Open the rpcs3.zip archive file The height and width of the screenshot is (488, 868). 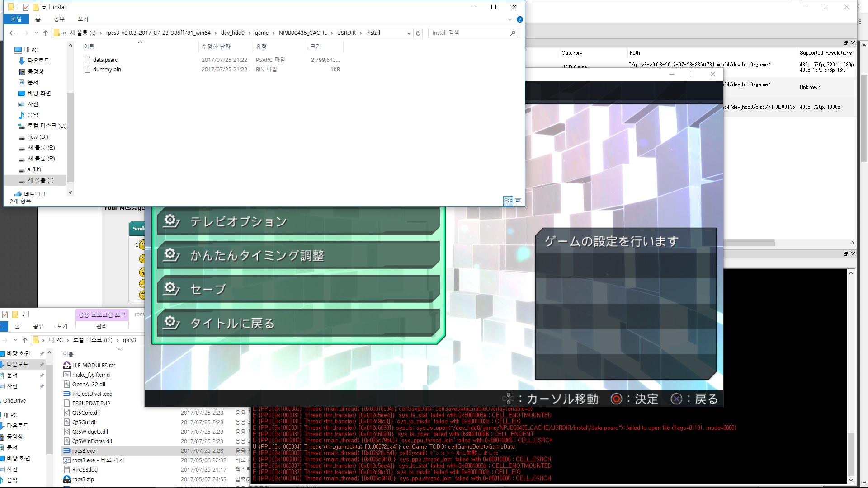coord(83,479)
